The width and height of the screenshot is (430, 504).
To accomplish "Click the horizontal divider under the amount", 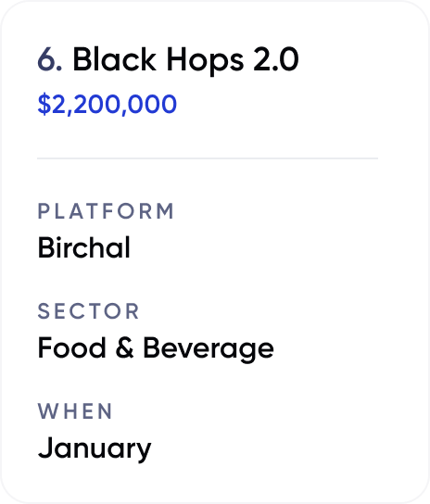I will pyautogui.click(x=208, y=158).
